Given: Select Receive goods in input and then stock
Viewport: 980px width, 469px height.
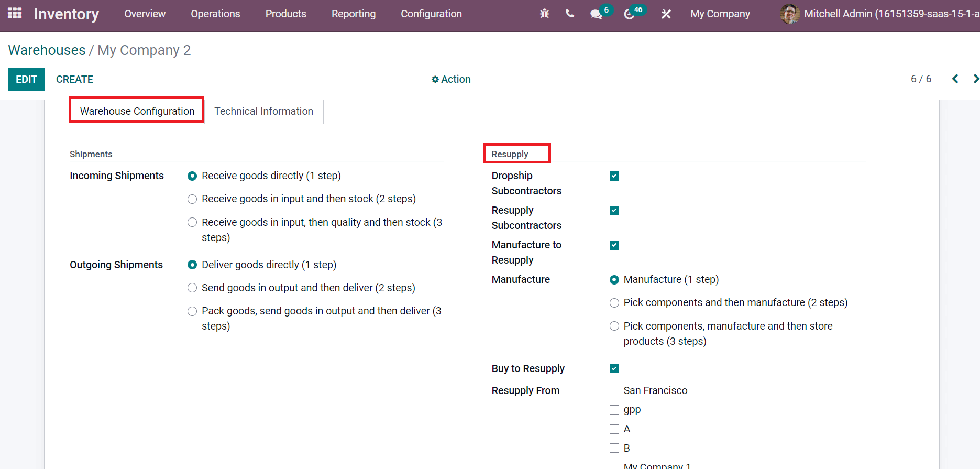Looking at the screenshot, I should tap(192, 199).
